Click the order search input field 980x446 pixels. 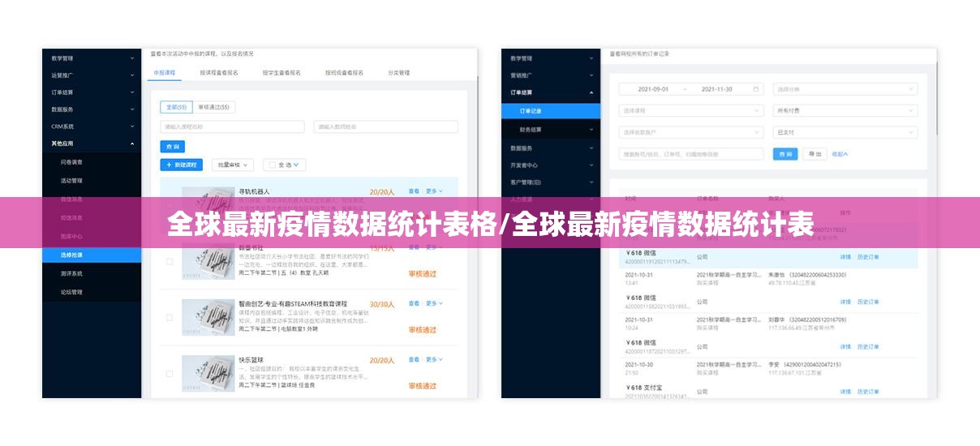(692, 154)
